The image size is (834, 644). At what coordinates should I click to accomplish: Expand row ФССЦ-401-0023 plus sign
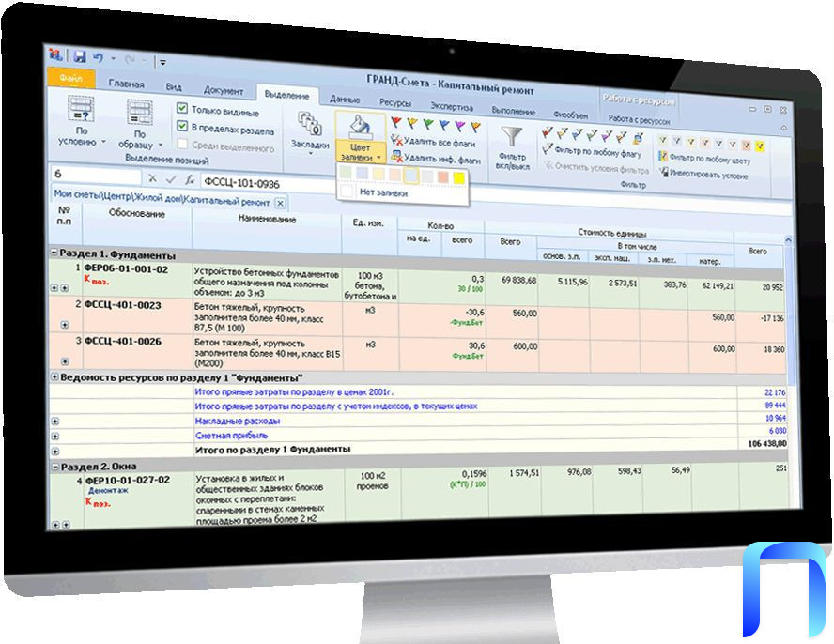[x=65, y=325]
